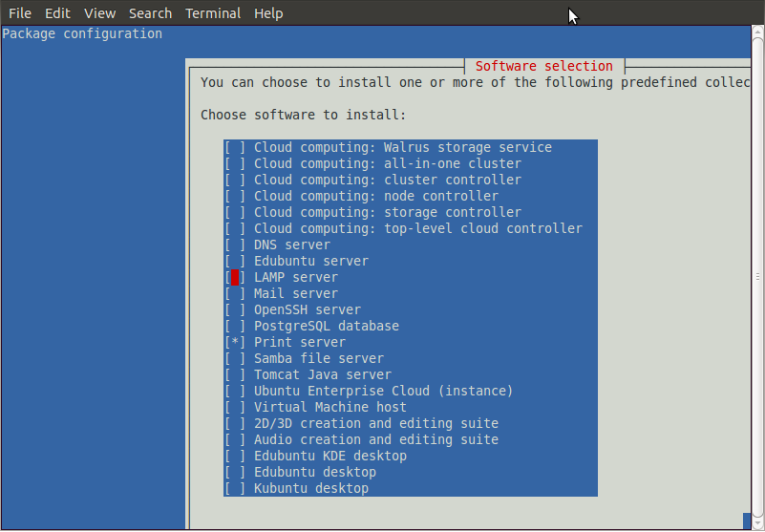
Task: Click the 'Cloud computing: all-in-one cluster' text
Action: [388, 163]
